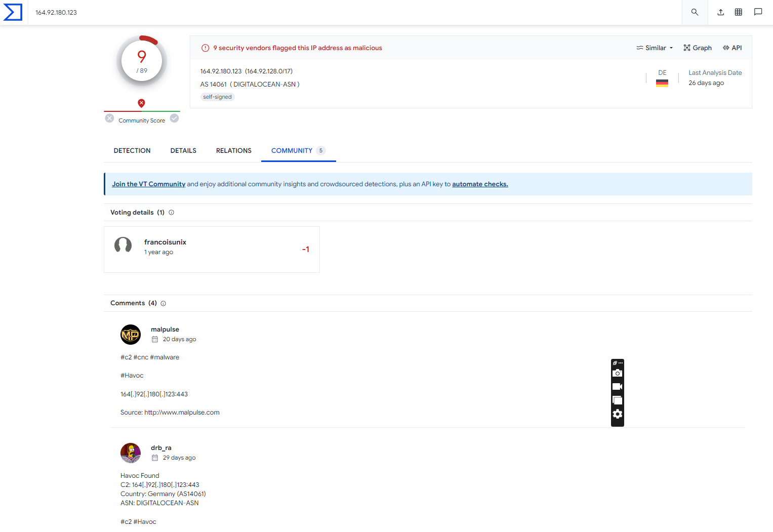Screen dimensions: 773x532
Task: Open the search magnifier icon
Action: click(x=695, y=12)
